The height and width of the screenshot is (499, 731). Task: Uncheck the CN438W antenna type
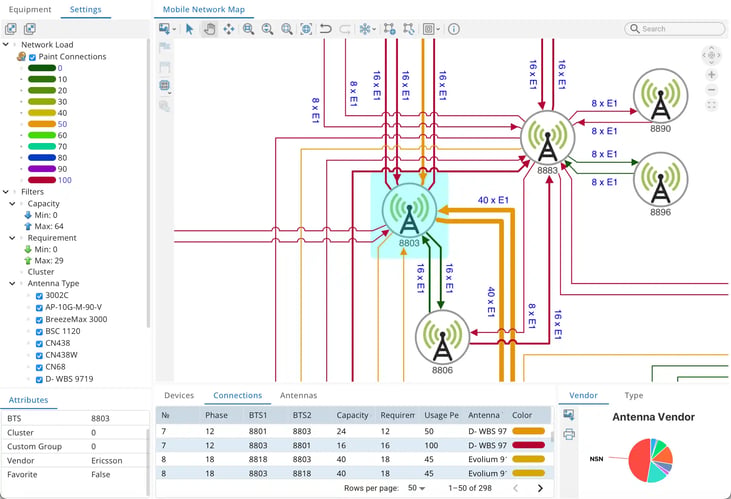pyautogui.click(x=39, y=355)
